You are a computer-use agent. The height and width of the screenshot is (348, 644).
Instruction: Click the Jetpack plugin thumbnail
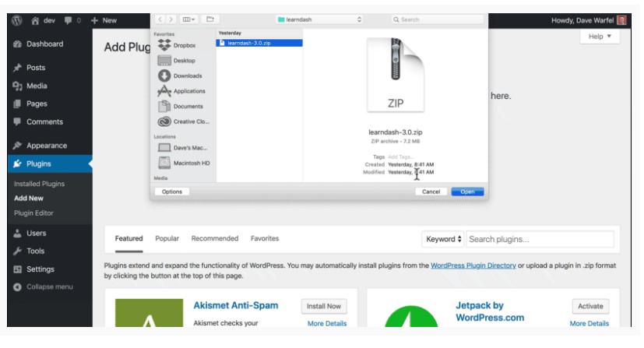click(x=411, y=316)
